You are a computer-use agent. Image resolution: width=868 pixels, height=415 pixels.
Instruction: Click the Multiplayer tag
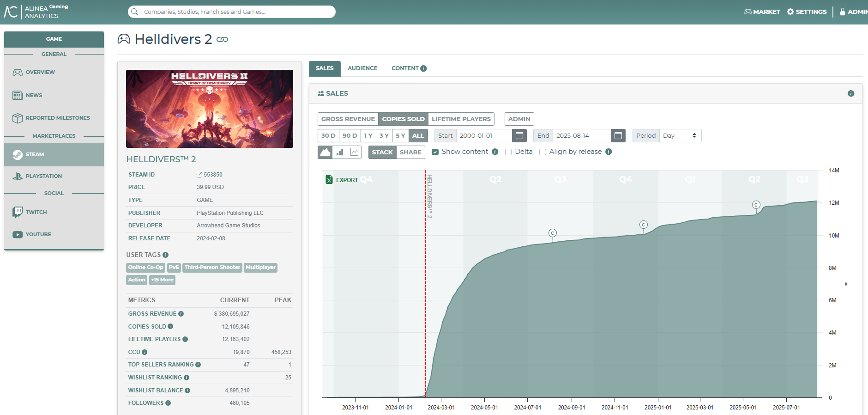click(x=260, y=267)
